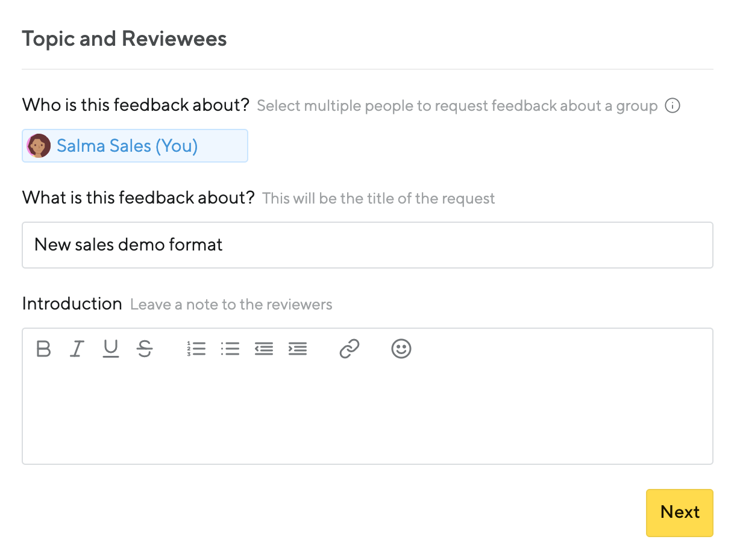This screenshot has height=560, width=737.
Task: Click the info icon next to reviewee hint
Action: coord(673,105)
